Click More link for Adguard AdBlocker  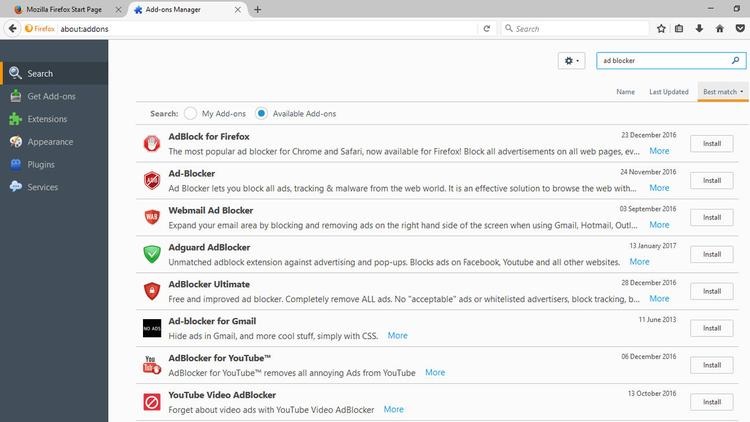click(x=639, y=262)
